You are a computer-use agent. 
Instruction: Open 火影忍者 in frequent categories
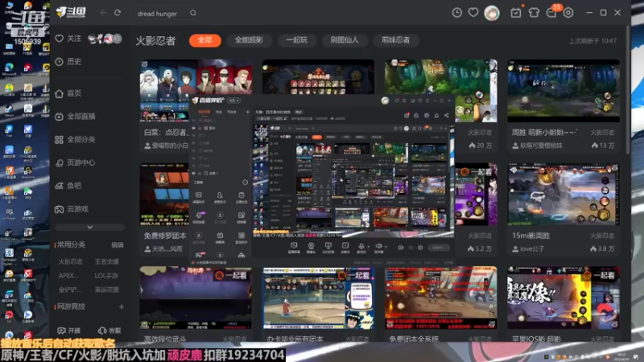coord(70,261)
